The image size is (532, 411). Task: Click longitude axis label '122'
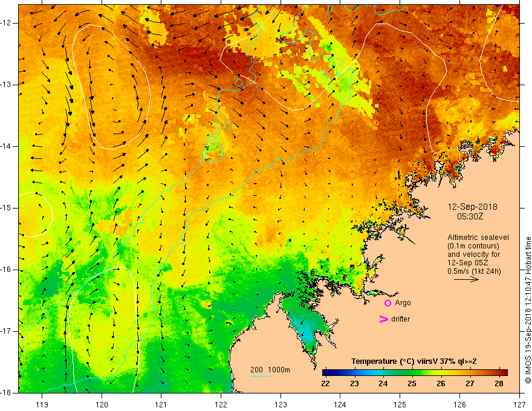click(x=221, y=404)
